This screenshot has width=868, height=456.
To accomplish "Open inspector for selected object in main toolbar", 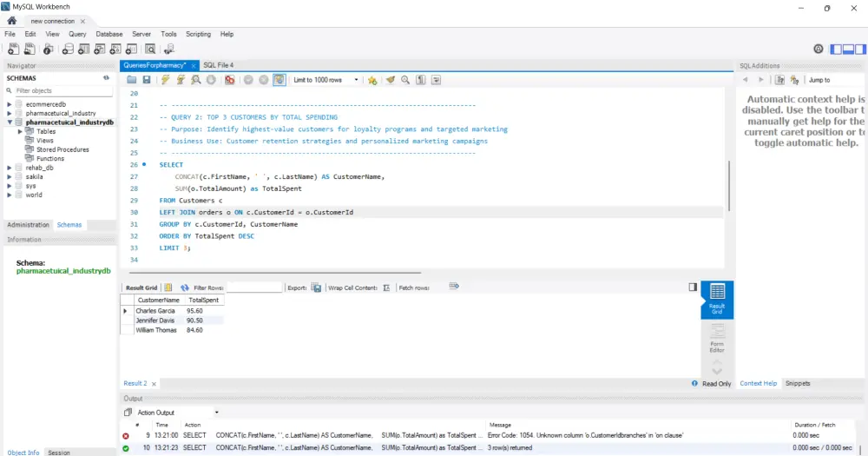I will coord(48,50).
